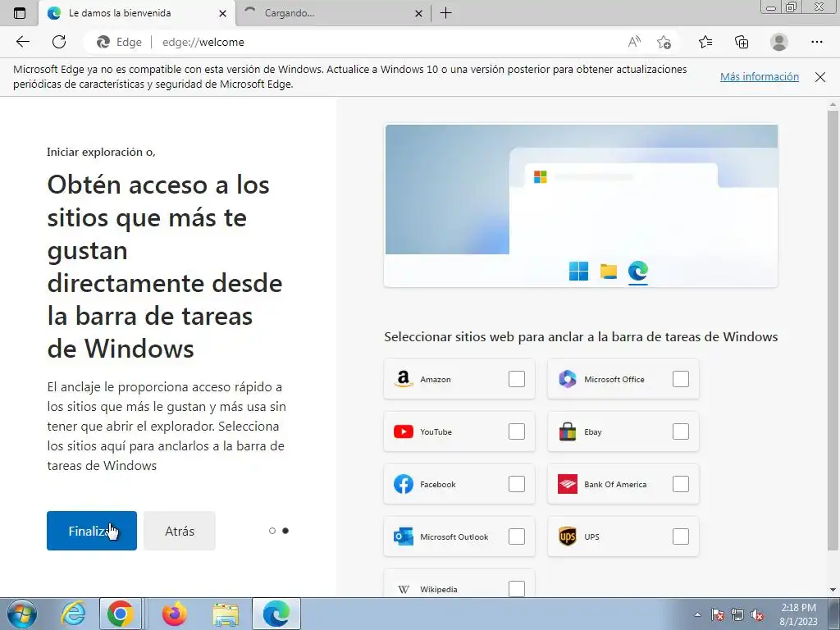Launch Internet Explorer from the taskbar
Screen dimensions: 840x630
click(73, 614)
